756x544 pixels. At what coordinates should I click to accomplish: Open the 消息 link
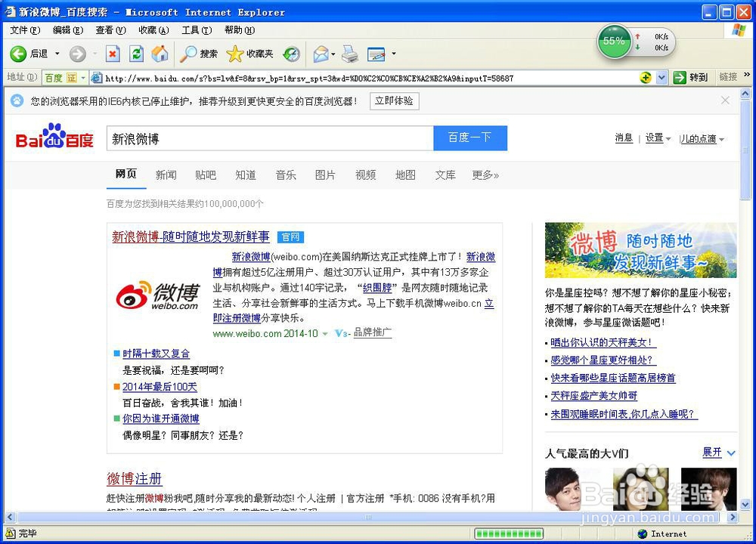pos(624,138)
